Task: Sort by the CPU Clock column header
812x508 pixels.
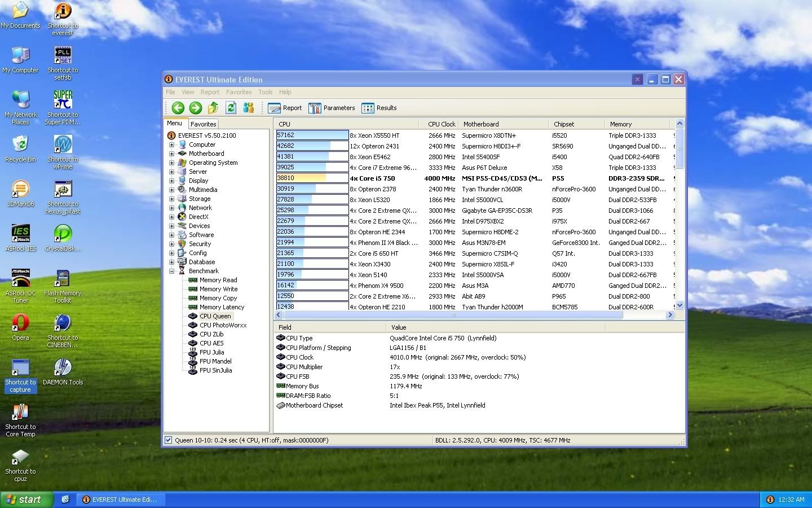Action: (x=439, y=124)
